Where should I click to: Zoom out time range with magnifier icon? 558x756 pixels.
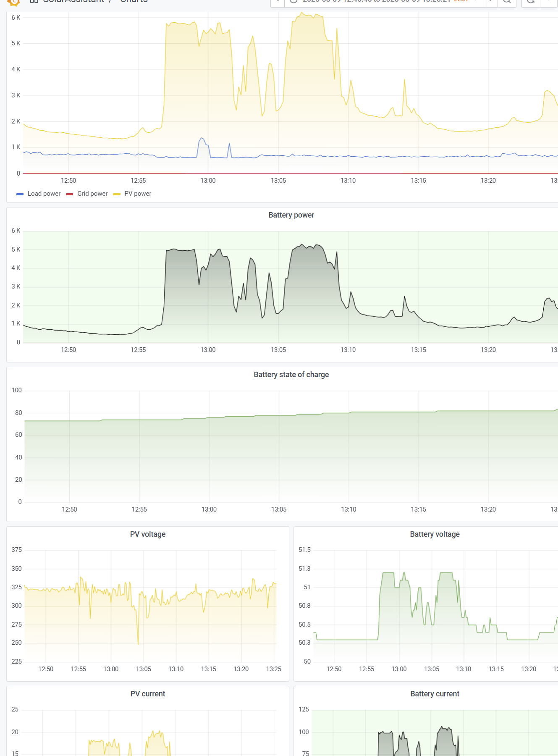[507, 1]
